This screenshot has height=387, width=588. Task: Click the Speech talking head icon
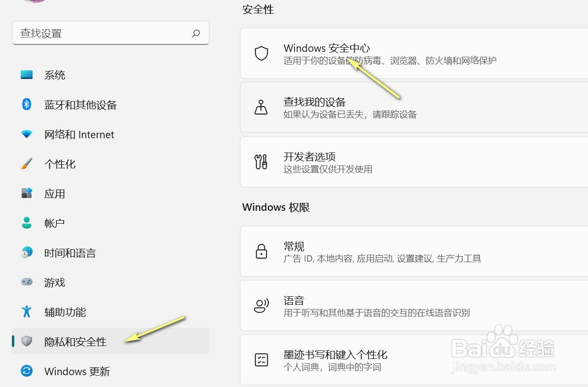coord(261,306)
